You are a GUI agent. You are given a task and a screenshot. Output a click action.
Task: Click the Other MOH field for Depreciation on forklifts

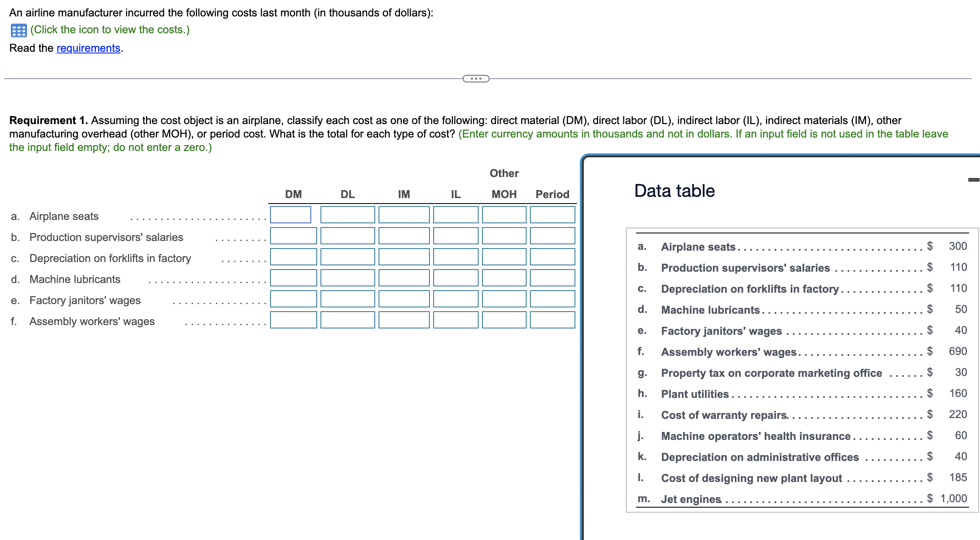pos(504,257)
